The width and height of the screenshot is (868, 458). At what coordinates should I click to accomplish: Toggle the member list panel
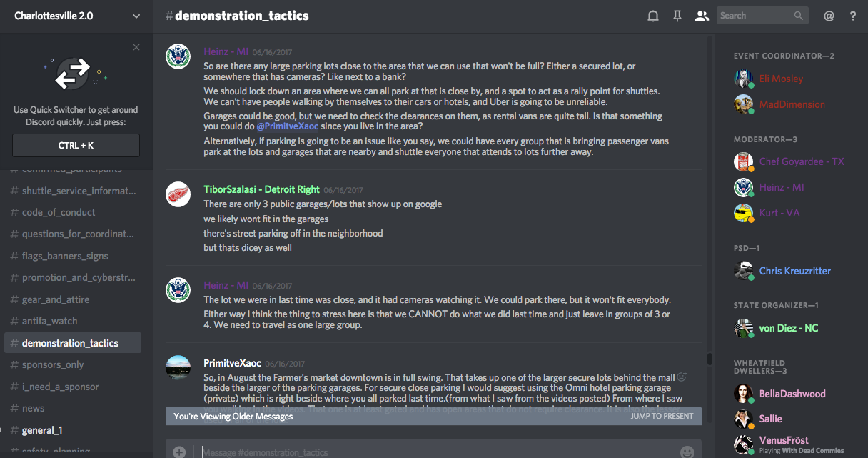(x=702, y=16)
